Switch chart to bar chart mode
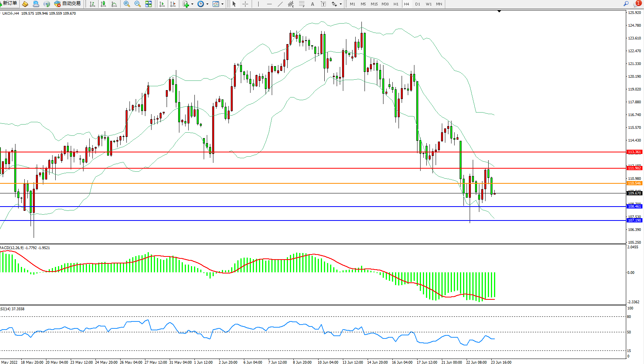This screenshot has height=364, width=644. (92, 4)
